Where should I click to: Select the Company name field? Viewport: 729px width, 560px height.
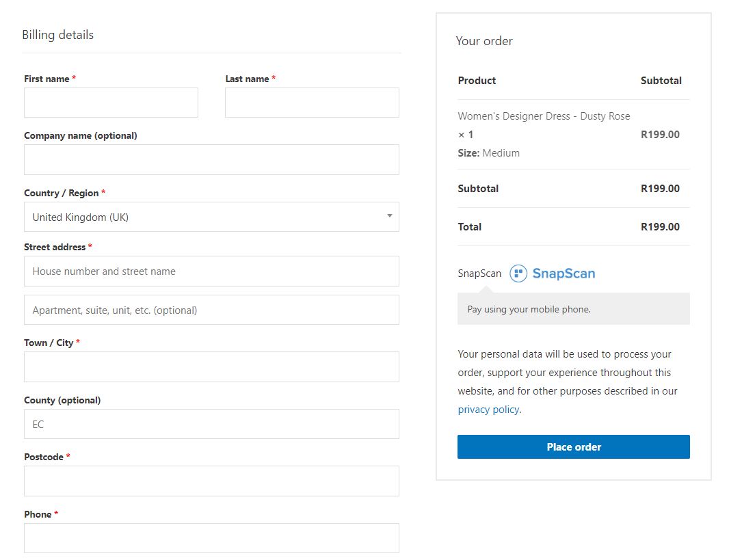211,159
